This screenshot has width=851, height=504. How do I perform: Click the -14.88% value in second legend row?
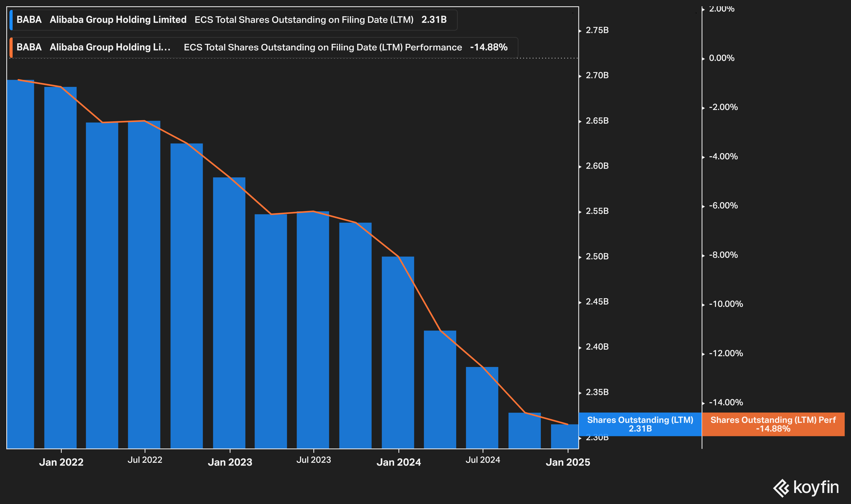click(489, 48)
